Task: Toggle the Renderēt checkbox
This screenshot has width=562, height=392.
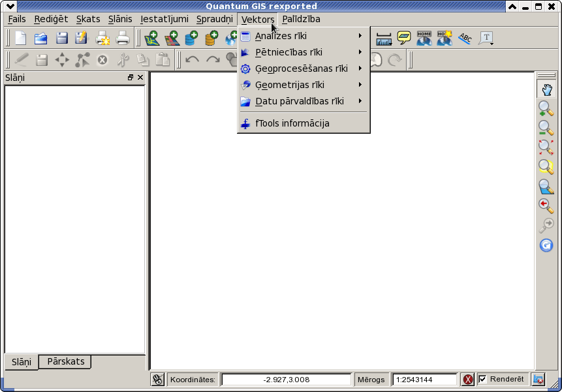Action: pyautogui.click(x=482, y=379)
